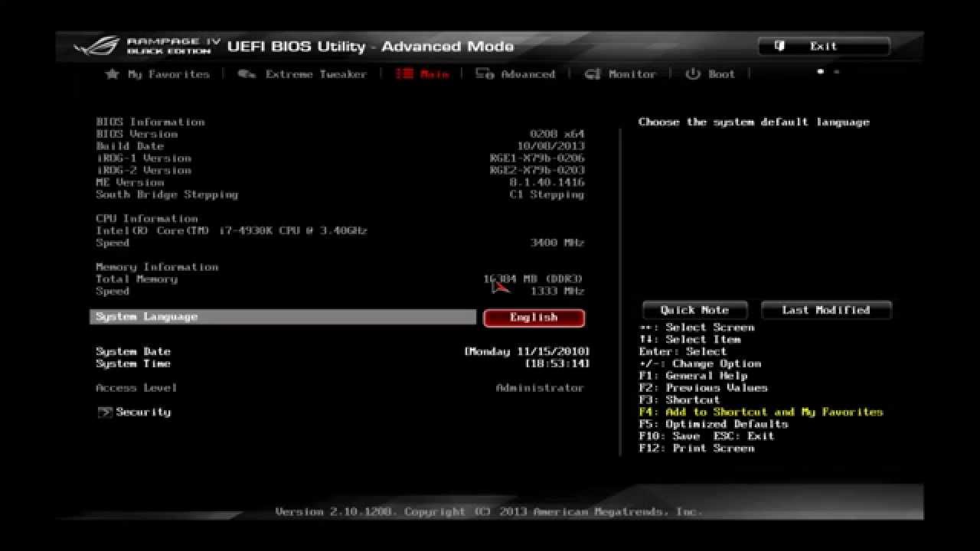This screenshot has width=980, height=551.
Task: Click the Intel Core i7-4930K CPU text
Action: point(231,231)
